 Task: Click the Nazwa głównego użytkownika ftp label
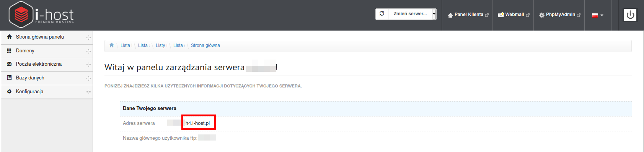pyautogui.click(x=160, y=138)
